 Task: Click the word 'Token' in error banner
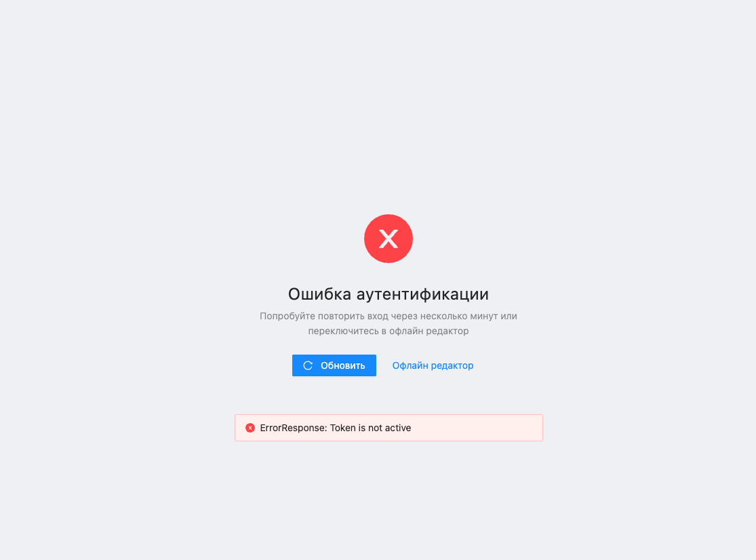click(343, 428)
